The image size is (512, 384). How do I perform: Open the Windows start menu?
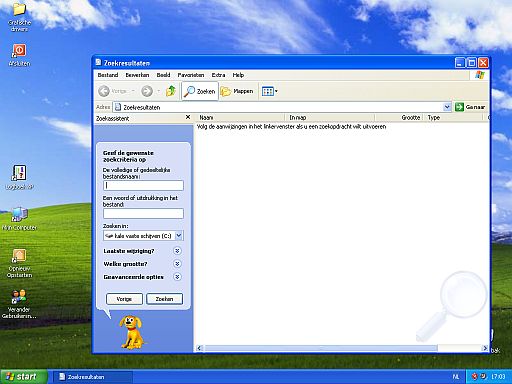[x=23, y=377]
